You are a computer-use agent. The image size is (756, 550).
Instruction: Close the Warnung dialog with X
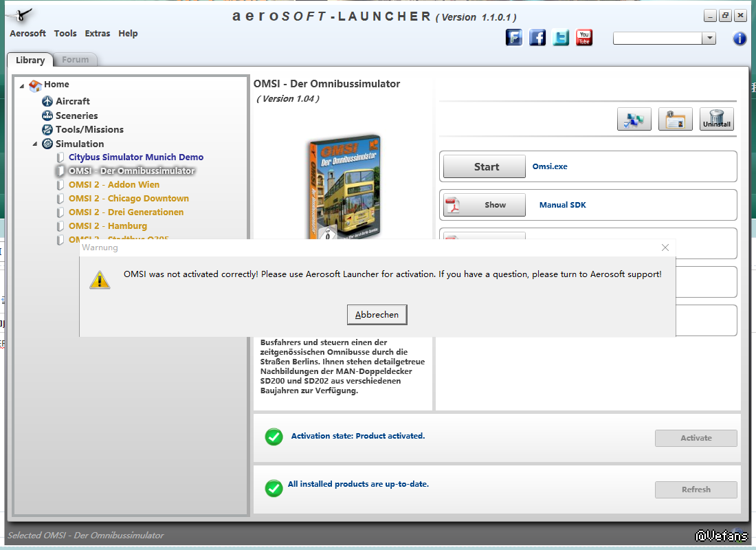pos(665,247)
